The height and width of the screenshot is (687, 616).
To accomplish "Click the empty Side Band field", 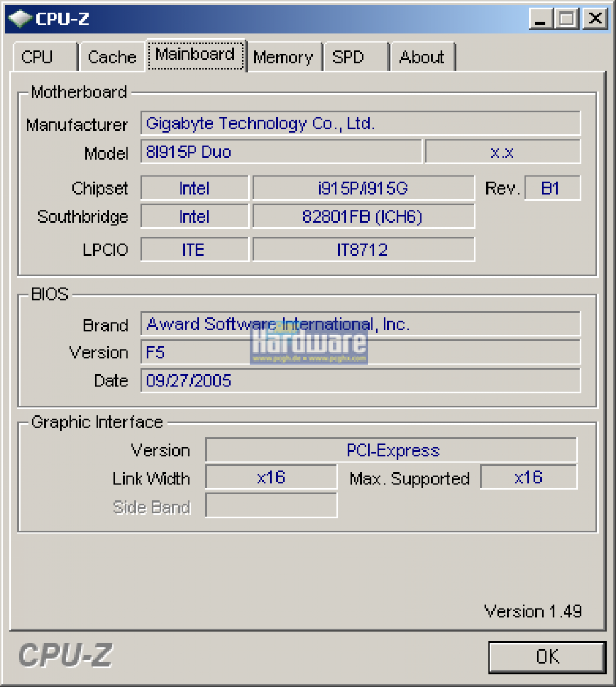I will click(x=271, y=505).
